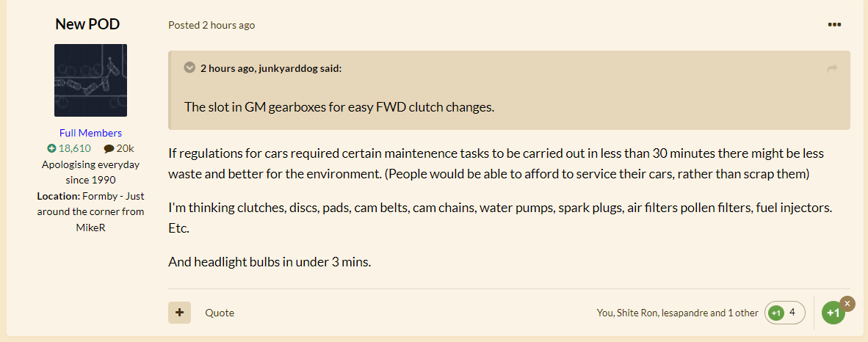The height and width of the screenshot is (342, 868).
Task: Click the small +1 badge beside count
Action: pyautogui.click(x=776, y=313)
